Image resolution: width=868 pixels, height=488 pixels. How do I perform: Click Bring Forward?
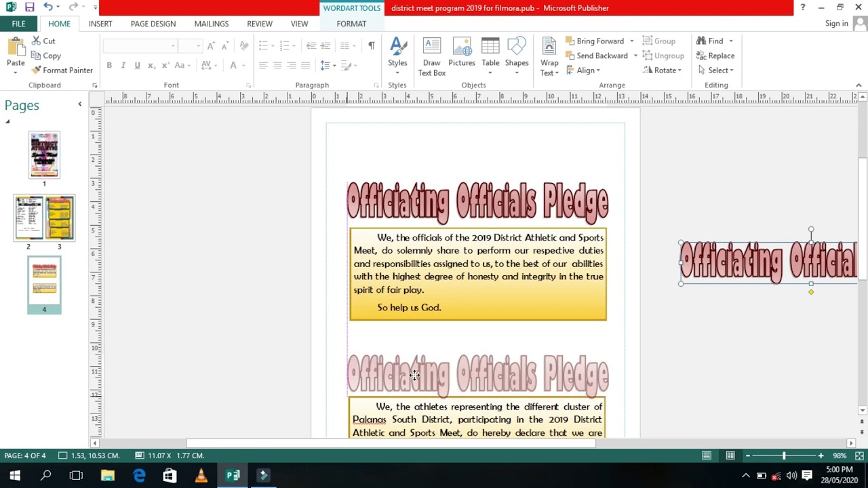coord(595,41)
